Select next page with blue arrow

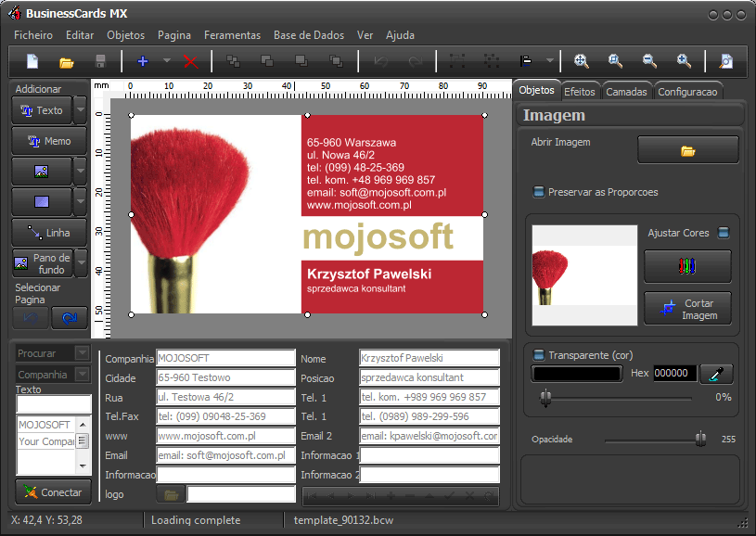[70, 318]
